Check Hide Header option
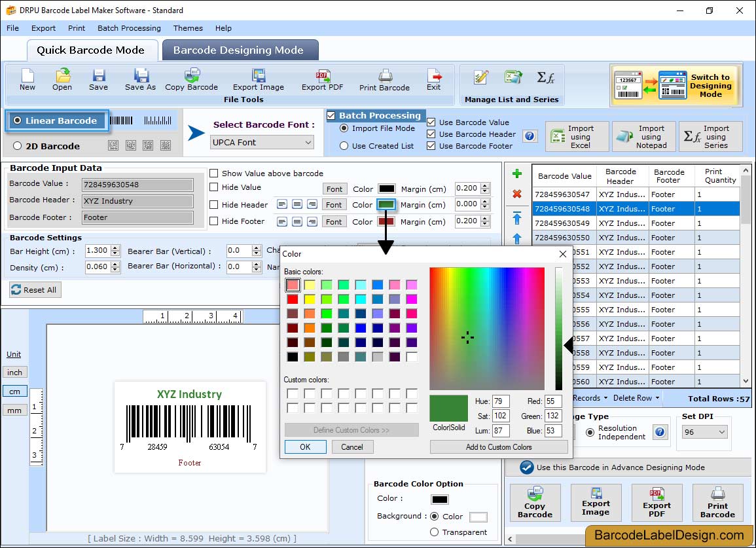The width and height of the screenshot is (756, 548). click(x=213, y=204)
